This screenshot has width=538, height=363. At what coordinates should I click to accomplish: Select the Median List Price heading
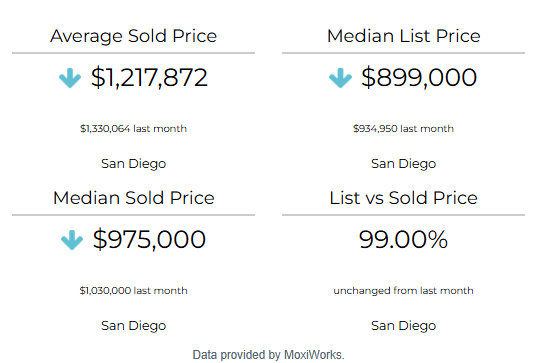point(404,36)
